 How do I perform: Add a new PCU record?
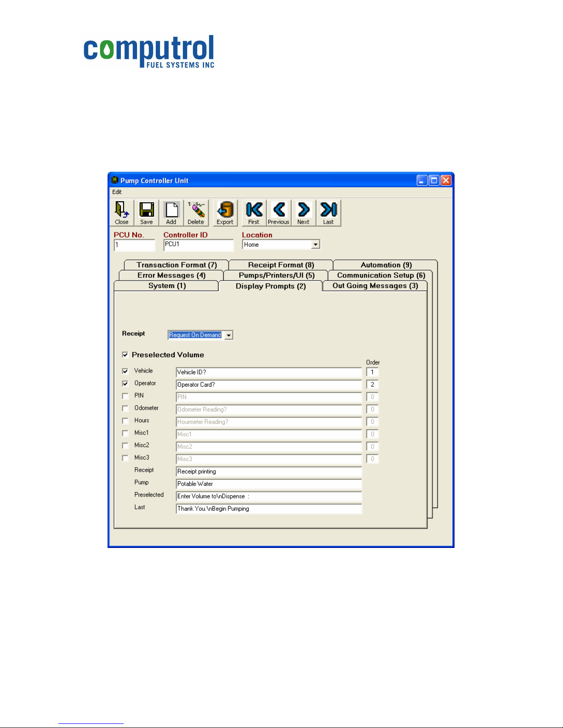tap(171, 213)
